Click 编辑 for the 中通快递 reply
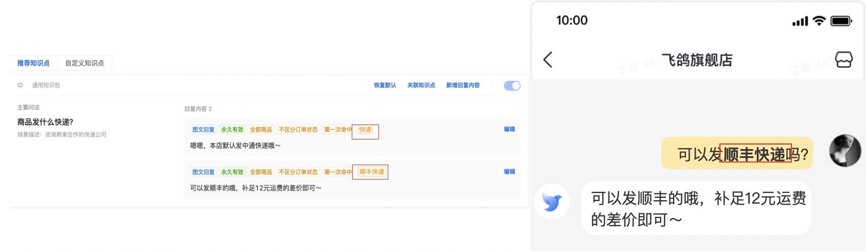Viewport: 868px width, 252px height. pyautogui.click(x=510, y=130)
